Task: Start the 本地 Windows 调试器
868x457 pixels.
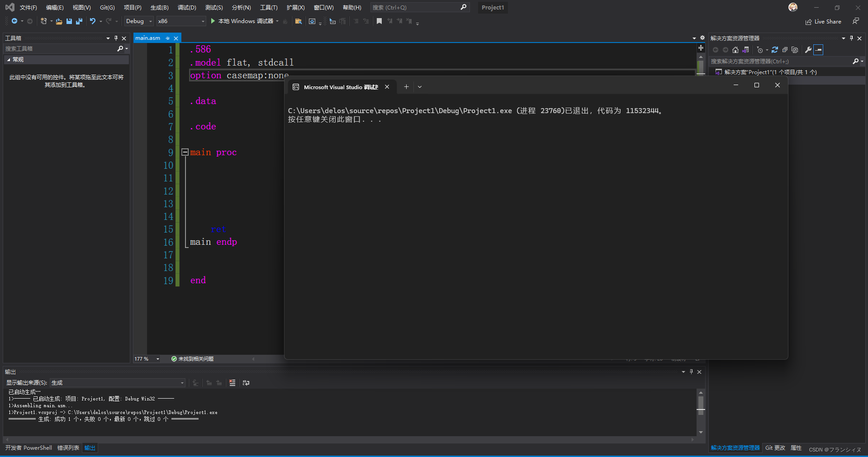Action: click(x=244, y=21)
